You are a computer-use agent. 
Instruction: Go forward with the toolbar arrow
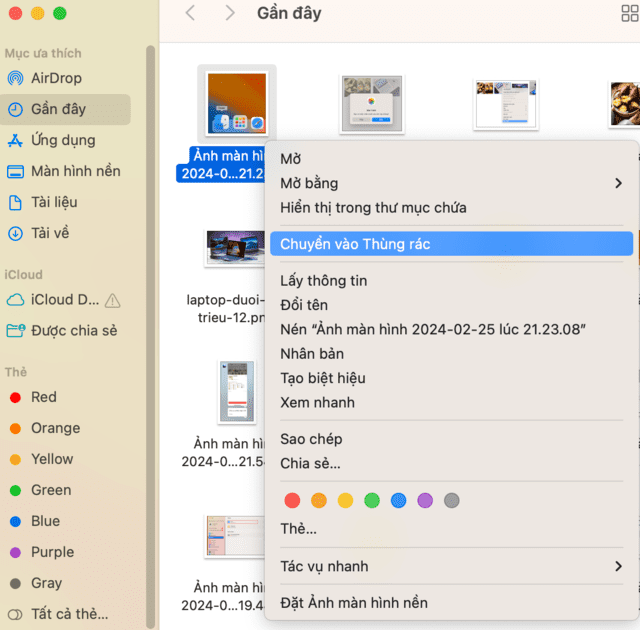[x=230, y=13]
